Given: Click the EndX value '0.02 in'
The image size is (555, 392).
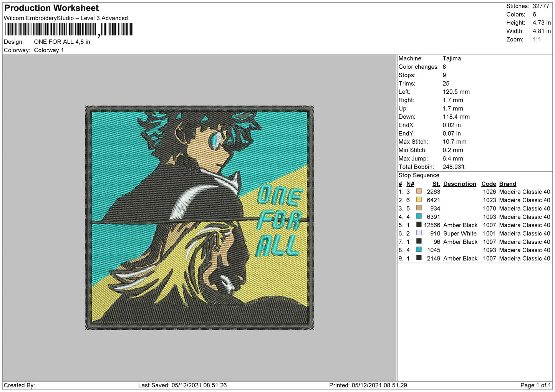Looking at the screenshot, I should 452,125.
